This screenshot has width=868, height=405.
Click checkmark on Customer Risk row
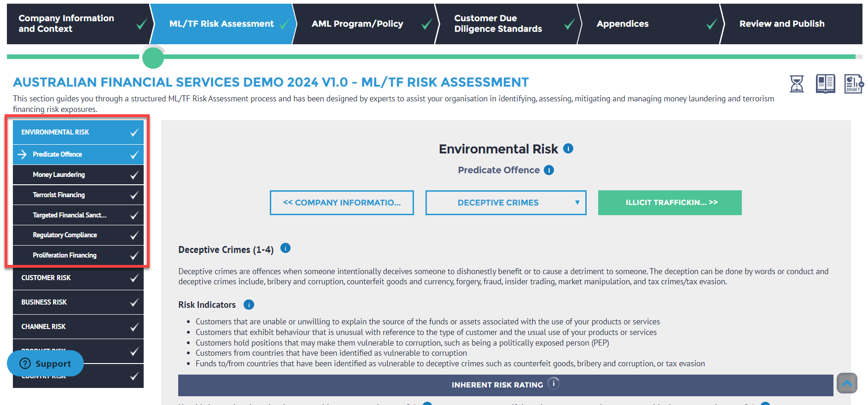pyautogui.click(x=134, y=278)
